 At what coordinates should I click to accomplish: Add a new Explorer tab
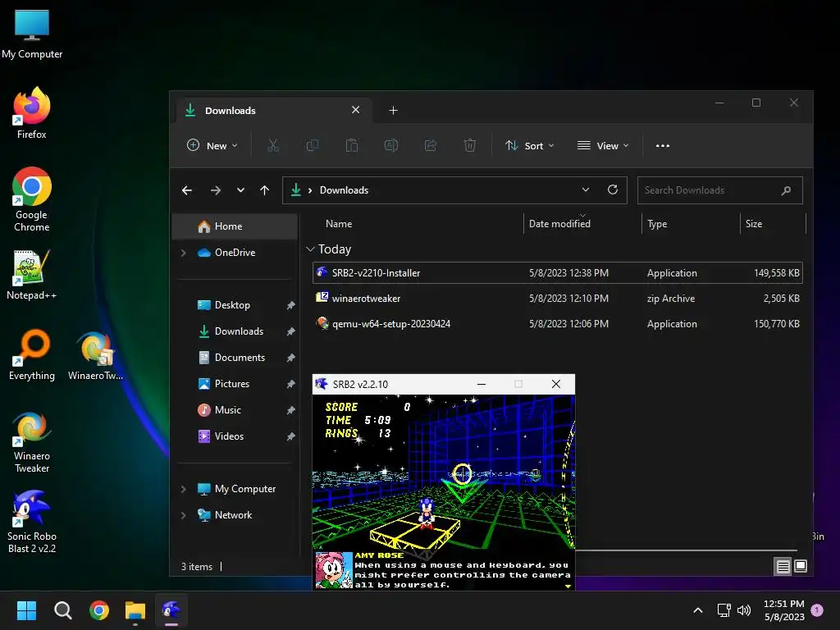pyautogui.click(x=393, y=111)
